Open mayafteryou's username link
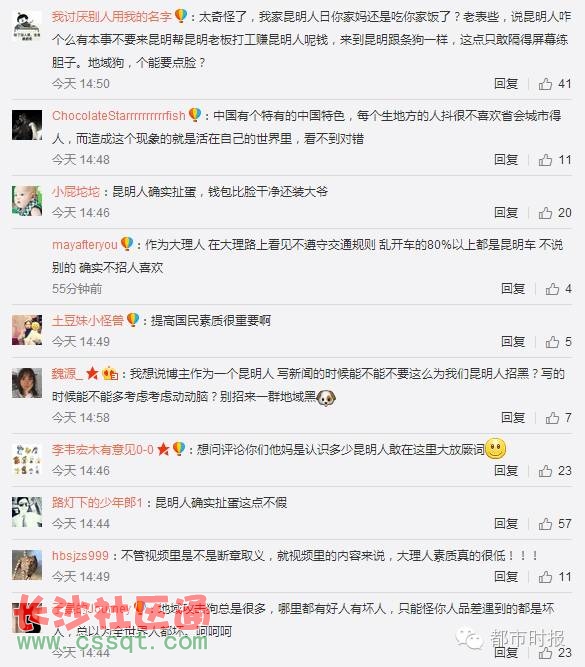Image resolution: width=585 pixels, height=667 pixels. (x=85, y=245)
